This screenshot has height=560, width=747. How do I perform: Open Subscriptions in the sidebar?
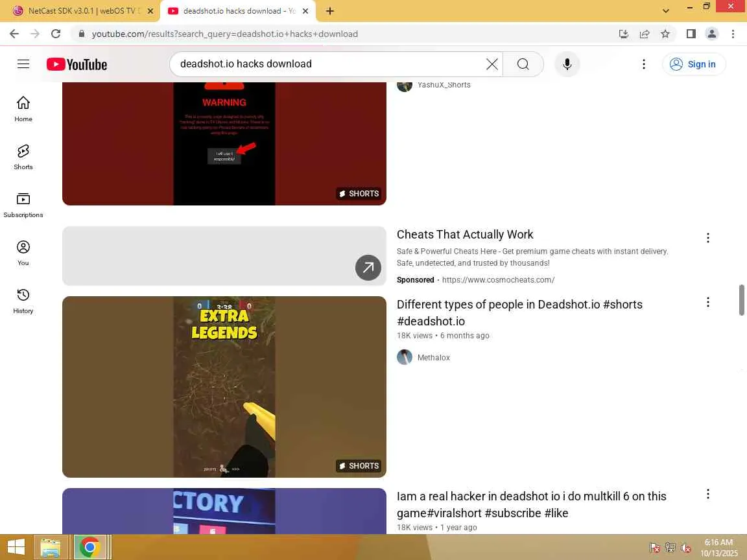23,205
